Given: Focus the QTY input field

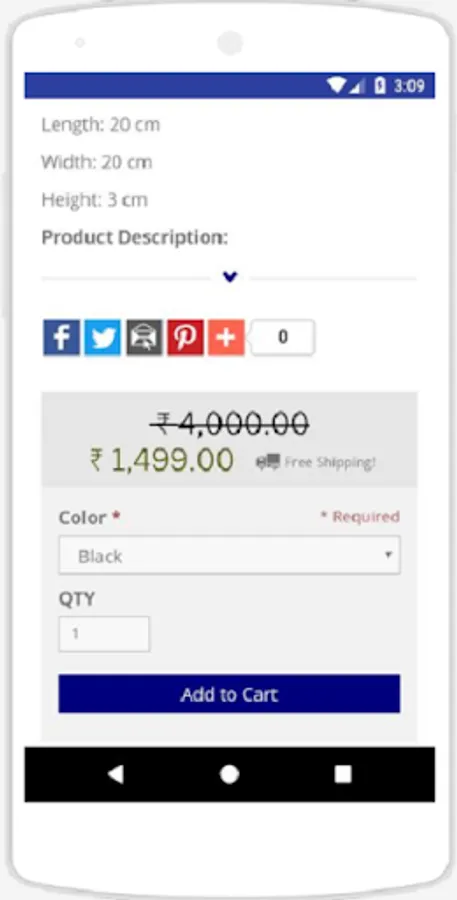Looking at the screenshot, I should (x=104, y=634).
